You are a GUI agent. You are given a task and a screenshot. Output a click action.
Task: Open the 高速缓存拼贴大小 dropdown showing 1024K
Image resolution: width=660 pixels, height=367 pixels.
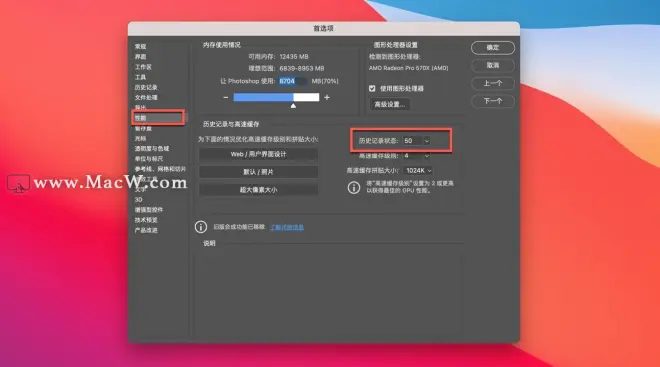pyautogui.click(x=418, y=170)
